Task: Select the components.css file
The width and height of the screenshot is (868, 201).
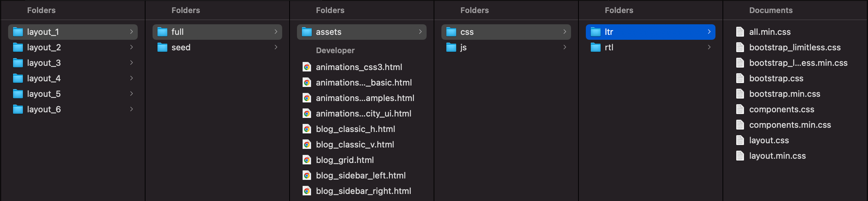Action: click(781, 109)
